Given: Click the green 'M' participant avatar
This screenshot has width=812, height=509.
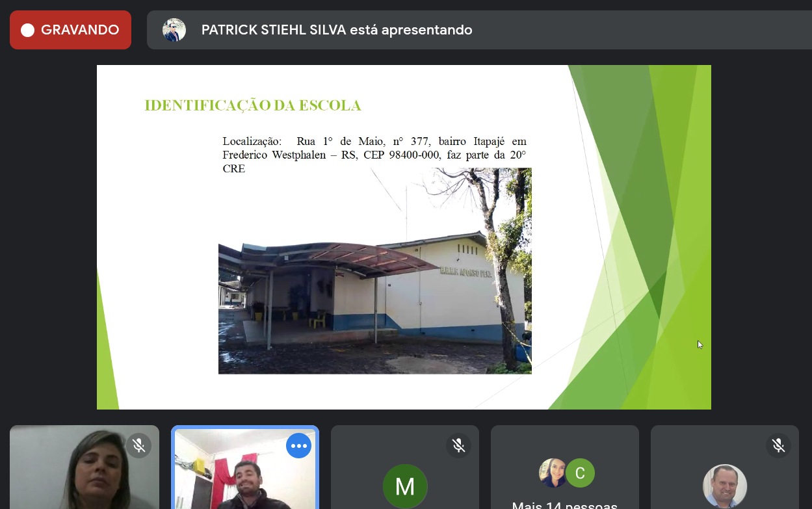Looking at the screenshot, I should (x=405, y=486).
